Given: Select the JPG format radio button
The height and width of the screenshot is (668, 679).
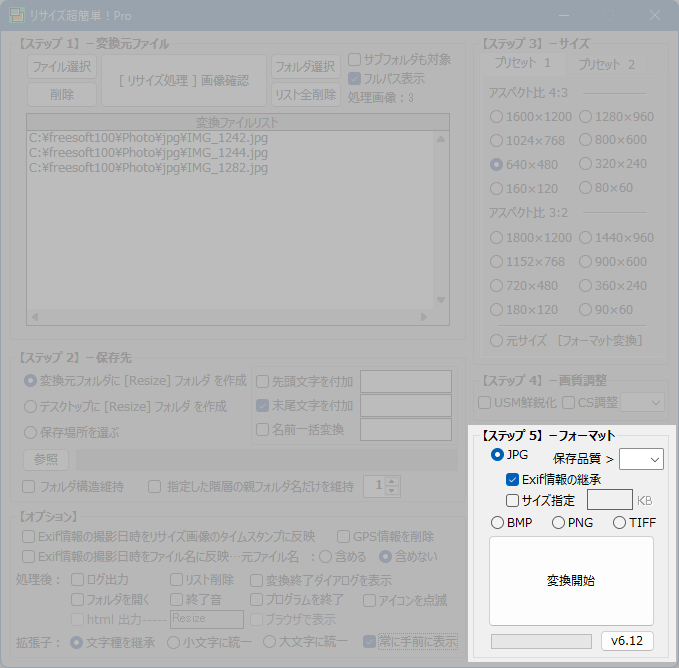Looking at the screenshot, I should coord(498,455).
